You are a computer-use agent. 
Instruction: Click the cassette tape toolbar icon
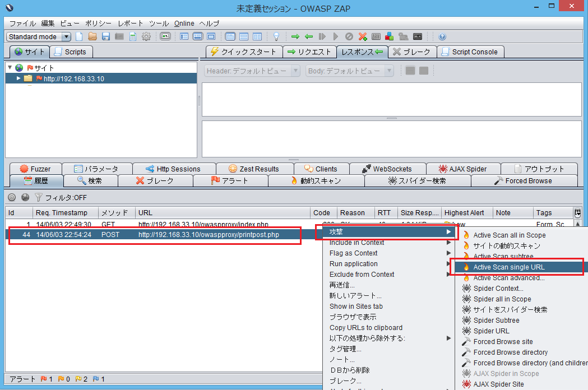click(418, 36)
